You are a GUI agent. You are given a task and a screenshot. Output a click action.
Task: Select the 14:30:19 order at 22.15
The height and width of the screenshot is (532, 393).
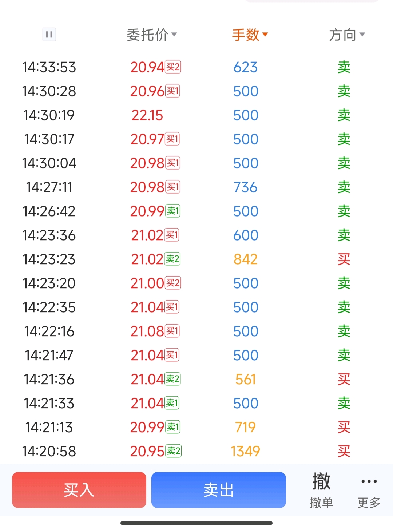[196, 115]
